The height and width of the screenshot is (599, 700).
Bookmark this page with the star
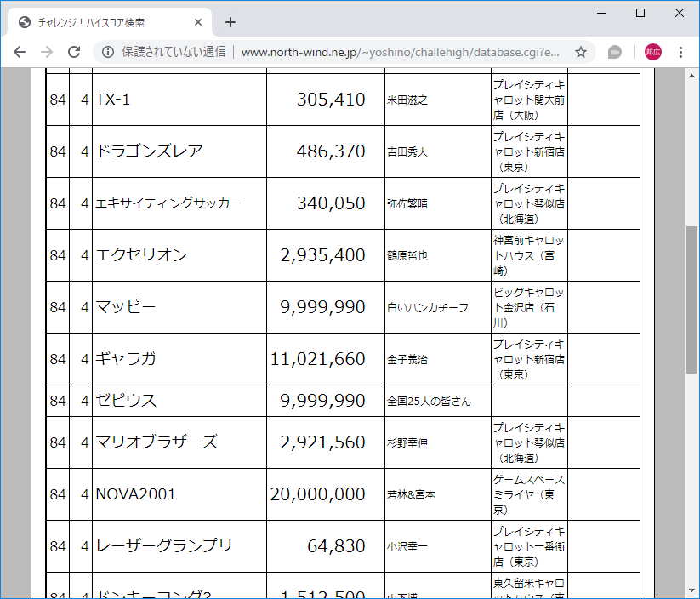coord(580,52)
